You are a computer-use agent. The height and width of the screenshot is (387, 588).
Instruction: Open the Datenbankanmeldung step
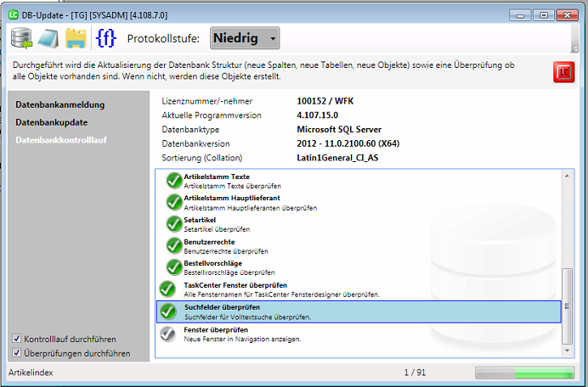(60, 104)
